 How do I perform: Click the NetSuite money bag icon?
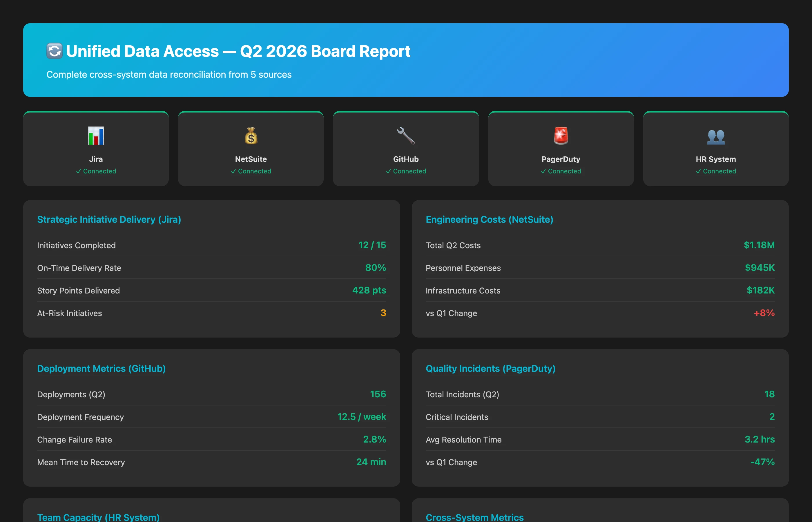pyautogui.click(x=251, y=136)
